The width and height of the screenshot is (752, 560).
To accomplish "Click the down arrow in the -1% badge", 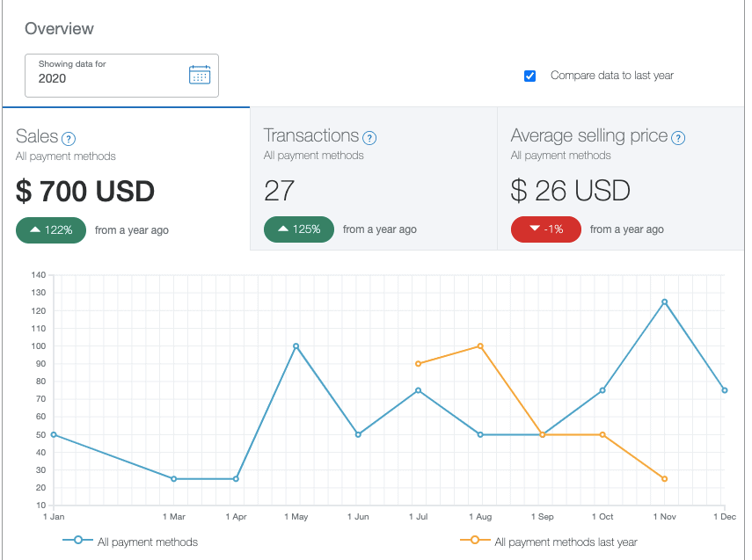I will pyautogui.click(x=535, y=229).
